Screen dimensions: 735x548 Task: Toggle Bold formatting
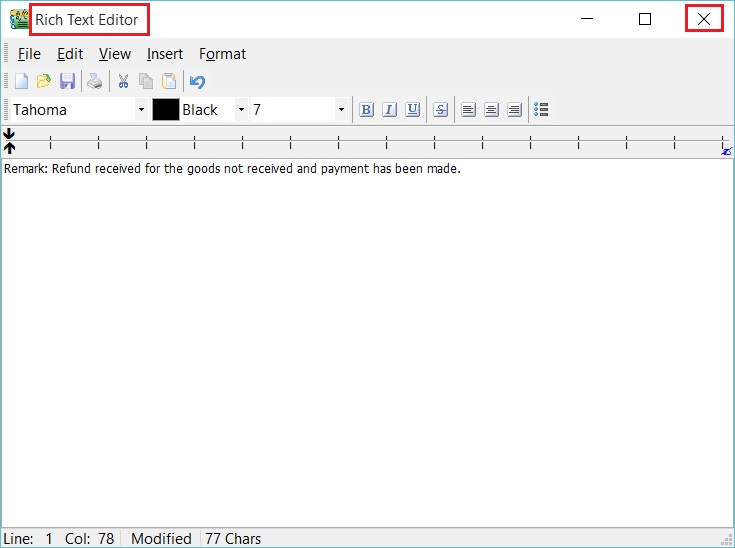(x=366, y=110)
